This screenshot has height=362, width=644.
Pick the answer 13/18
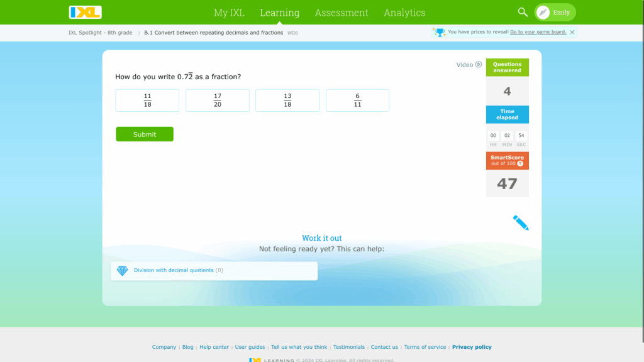(287, 101)
